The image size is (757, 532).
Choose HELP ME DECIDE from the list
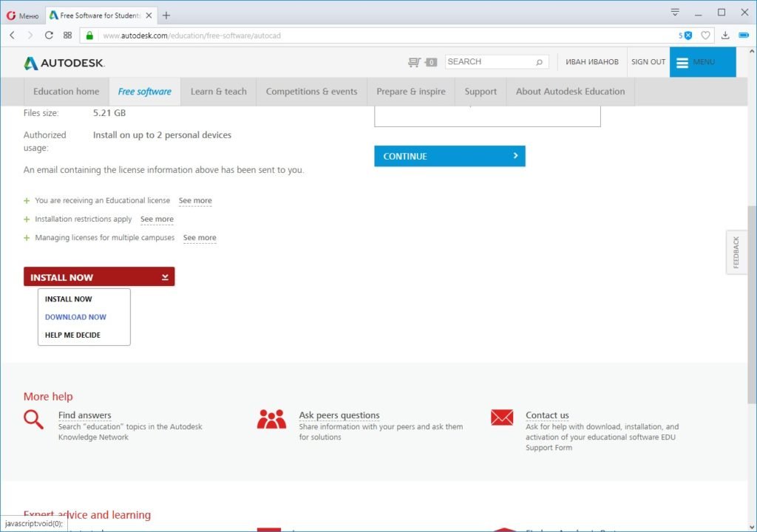tap(72, 335)
